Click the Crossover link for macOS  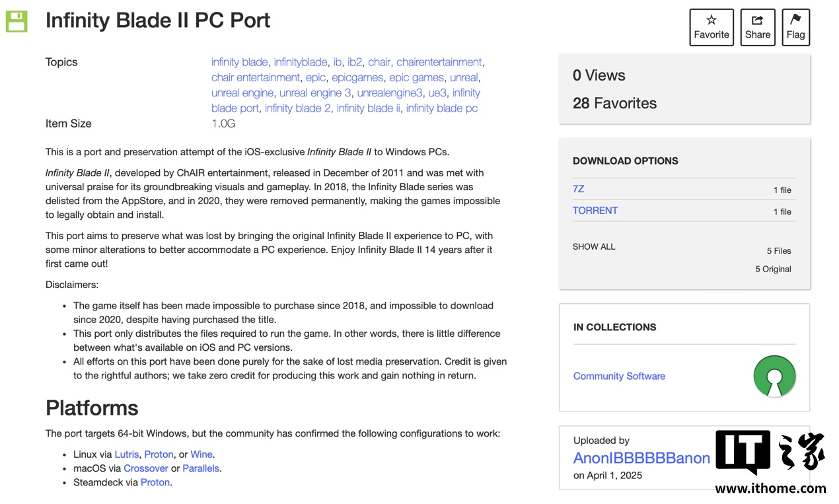coord(146,468)
